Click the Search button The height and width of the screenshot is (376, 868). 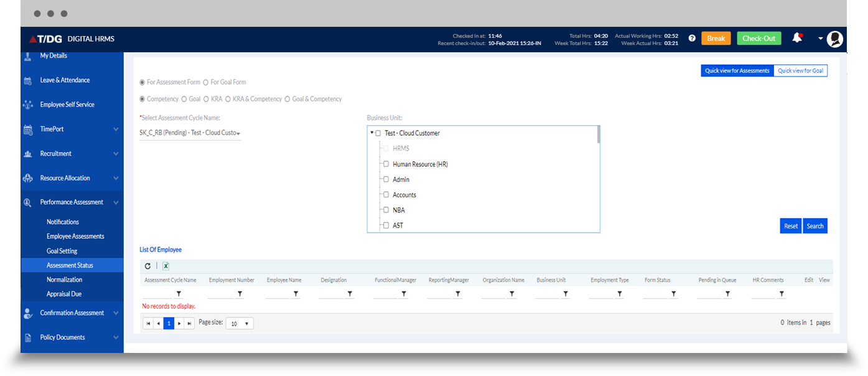click(815, 226)
